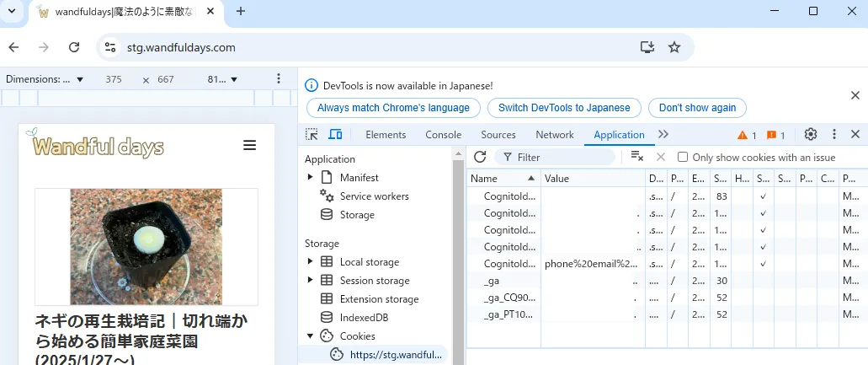Enable only show cookies with an issue
Screen dimensions: 868x365
point(683,158)
